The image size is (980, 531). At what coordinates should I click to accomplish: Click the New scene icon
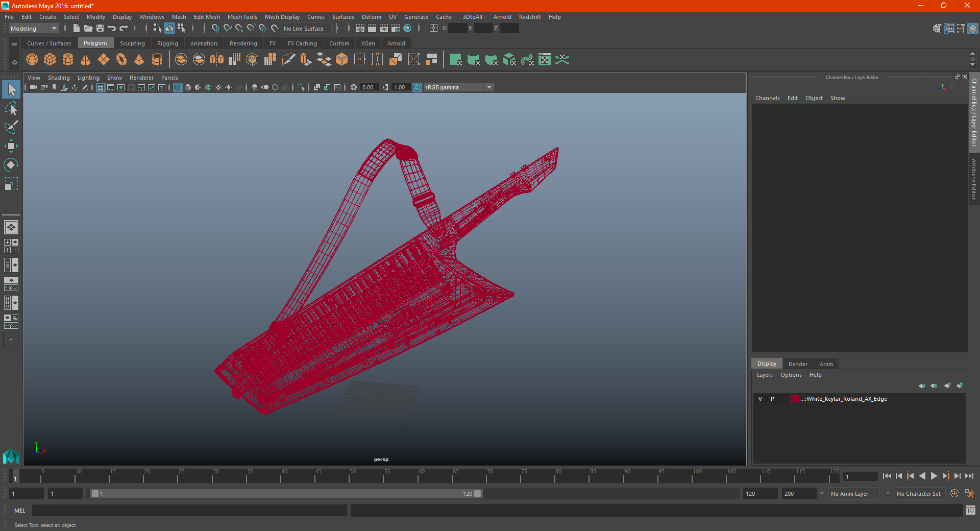76,29
